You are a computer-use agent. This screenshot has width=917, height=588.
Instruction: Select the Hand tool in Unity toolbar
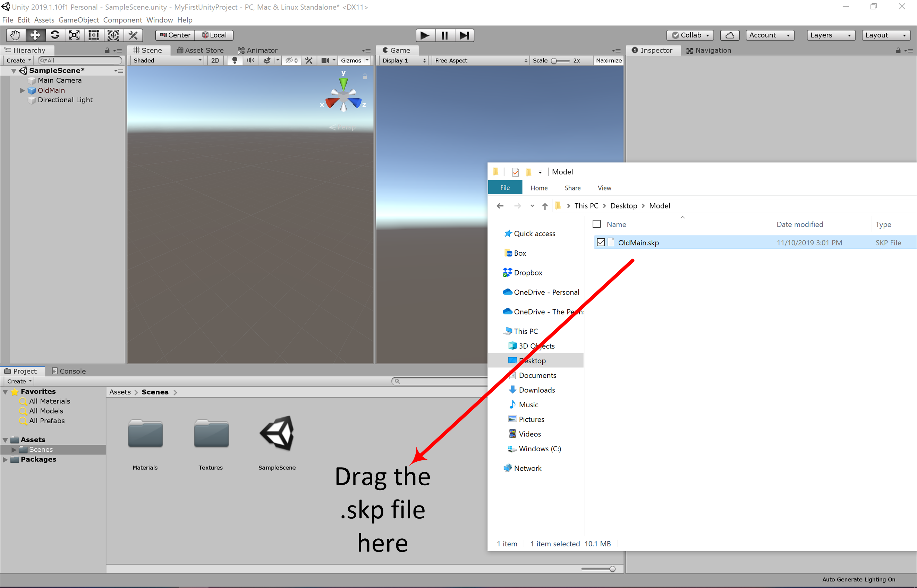click(16, 35)
